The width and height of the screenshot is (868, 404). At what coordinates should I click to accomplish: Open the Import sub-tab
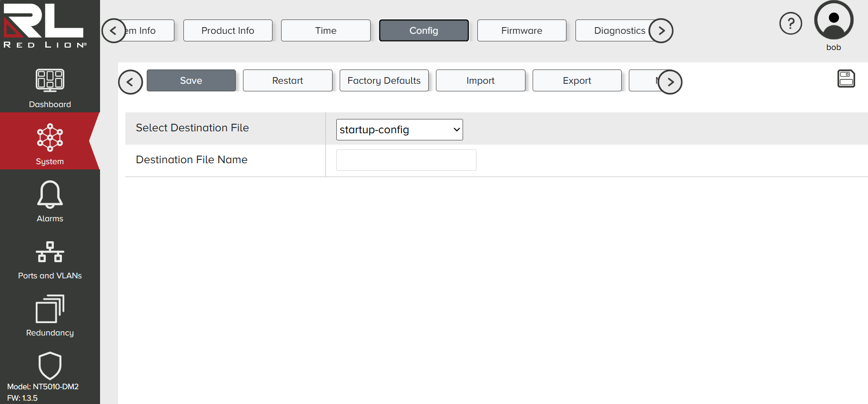[481, 80]
